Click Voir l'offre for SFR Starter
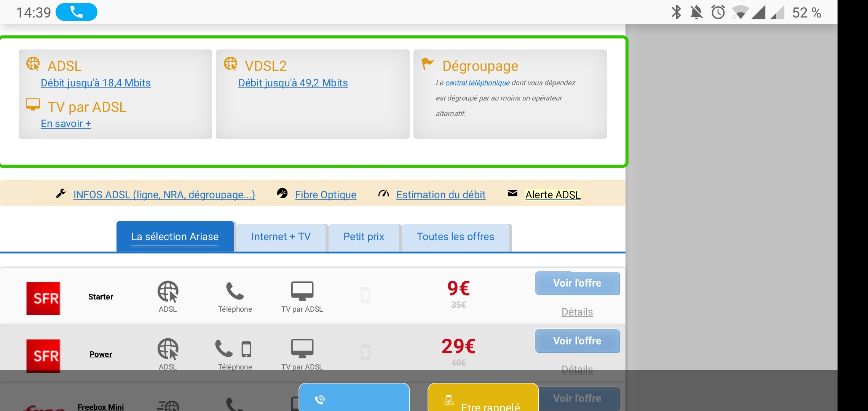The image size is (868, 411). click(578, 283)
